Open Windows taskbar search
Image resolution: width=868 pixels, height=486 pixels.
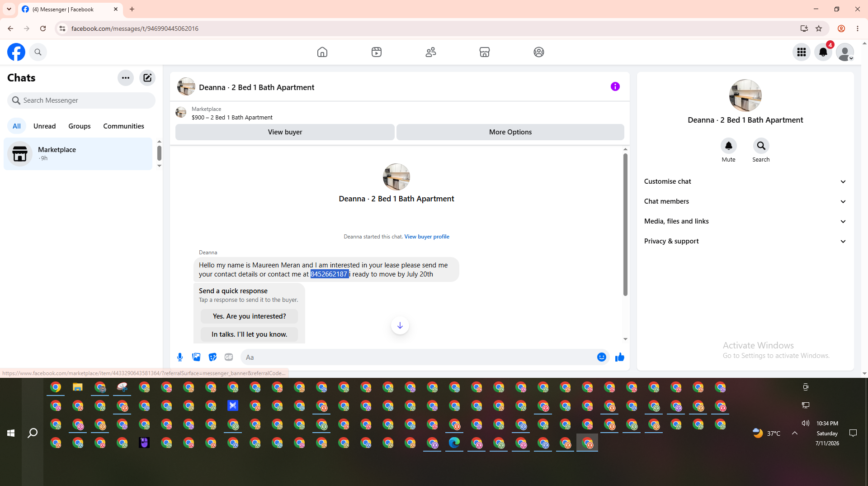[33, 433]
